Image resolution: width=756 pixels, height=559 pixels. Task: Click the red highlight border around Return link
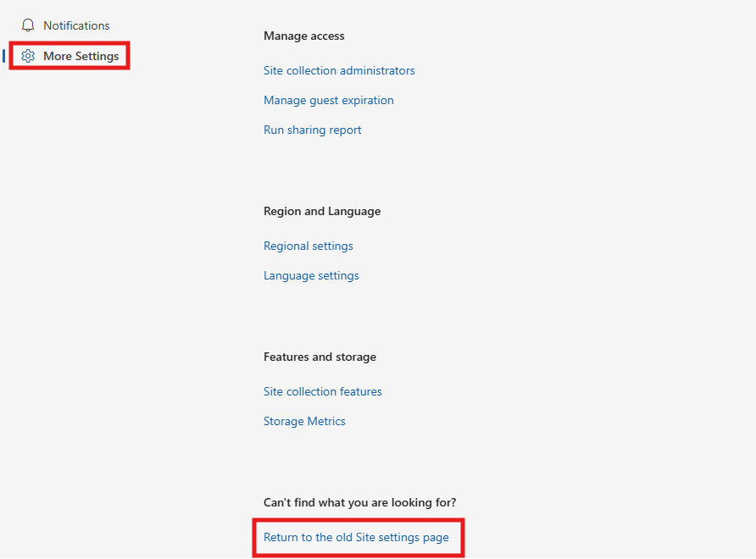(359, 520)
